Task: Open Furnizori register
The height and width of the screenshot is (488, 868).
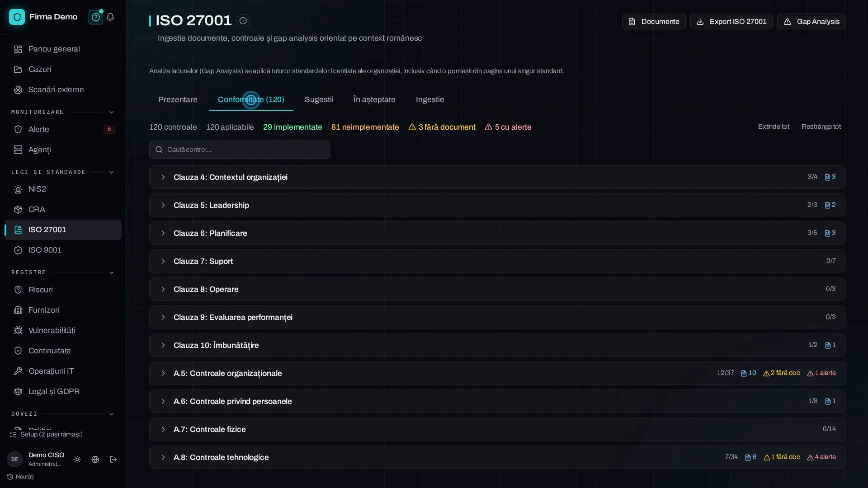Action: click(63, 310)
